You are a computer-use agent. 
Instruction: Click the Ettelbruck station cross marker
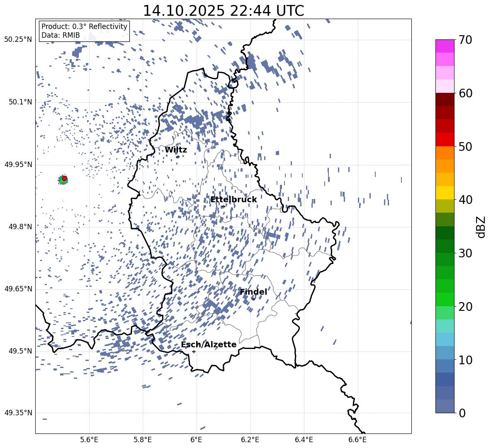click(x=223, y=206)
